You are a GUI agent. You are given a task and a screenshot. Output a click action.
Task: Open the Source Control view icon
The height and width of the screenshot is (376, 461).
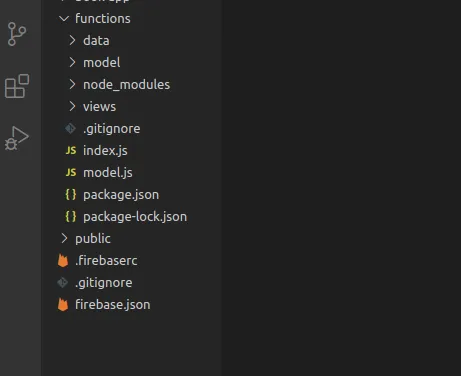click(x=17, y=34)
